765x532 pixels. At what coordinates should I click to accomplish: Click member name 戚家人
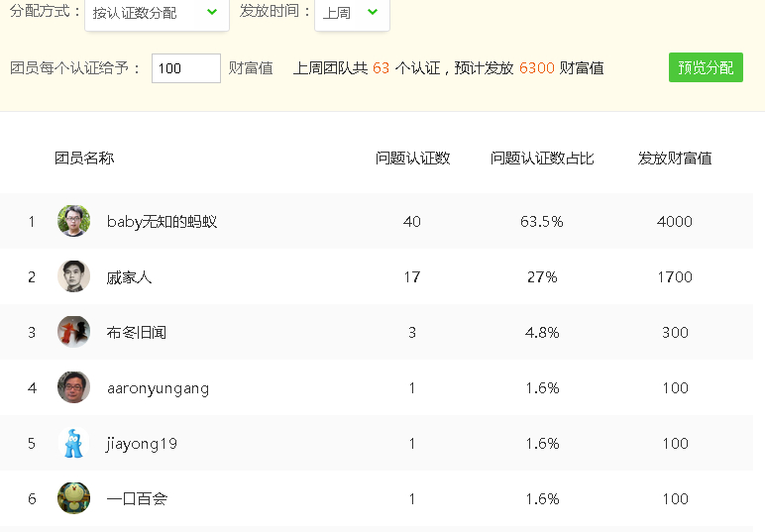[129, 277]
